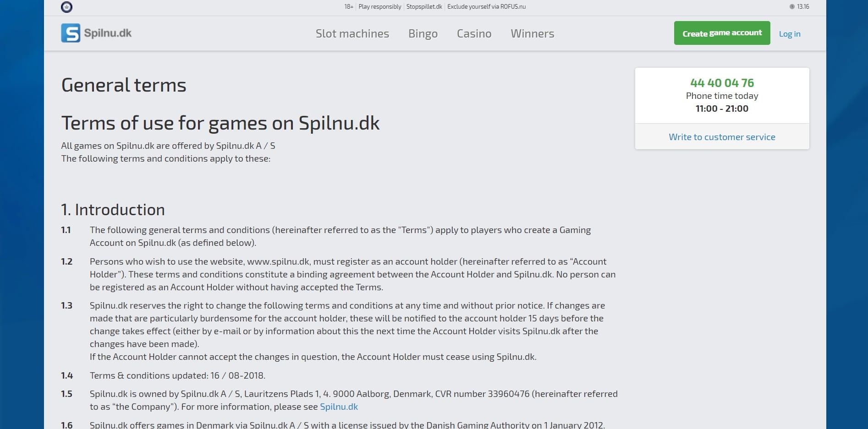Image resolution: width=868 pixels, height=429 pixels.
Task: Open the Stopspillet.dk link
Action: pos(424,6)
